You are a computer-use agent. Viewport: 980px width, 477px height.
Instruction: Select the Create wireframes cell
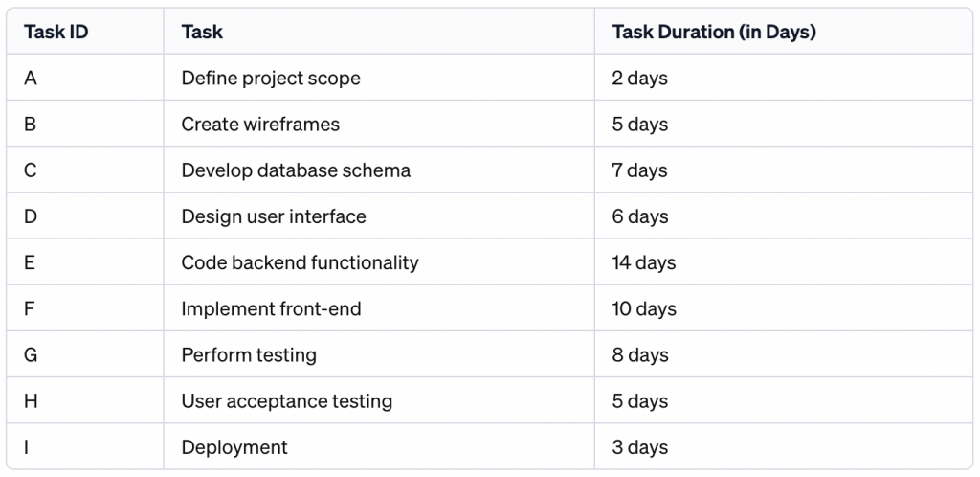(x=260, y=125)
